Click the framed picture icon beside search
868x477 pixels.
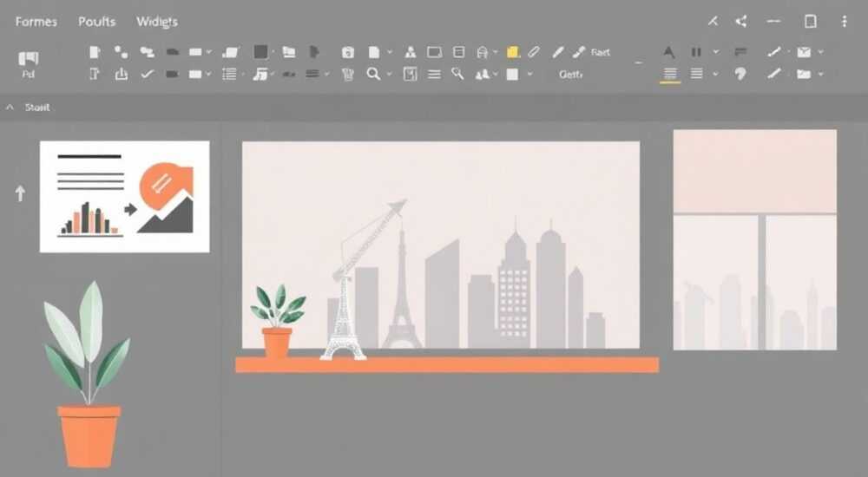(410, 74)
